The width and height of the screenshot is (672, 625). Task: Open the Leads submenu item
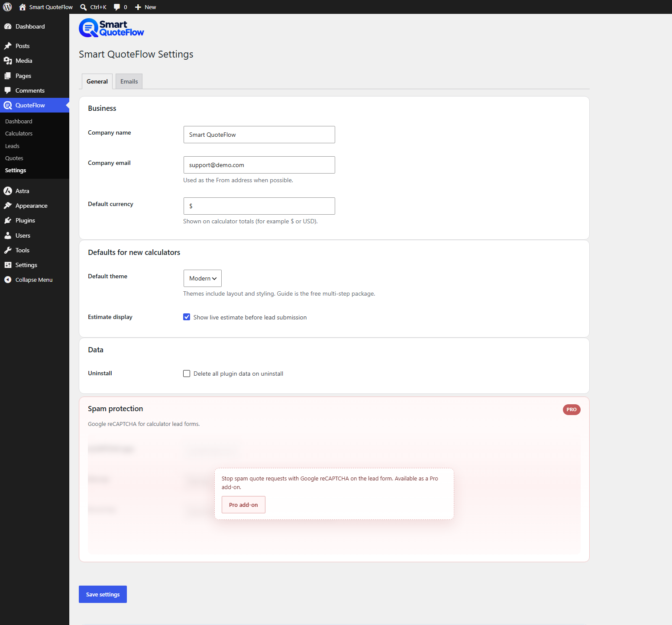(x=12, y=146)
